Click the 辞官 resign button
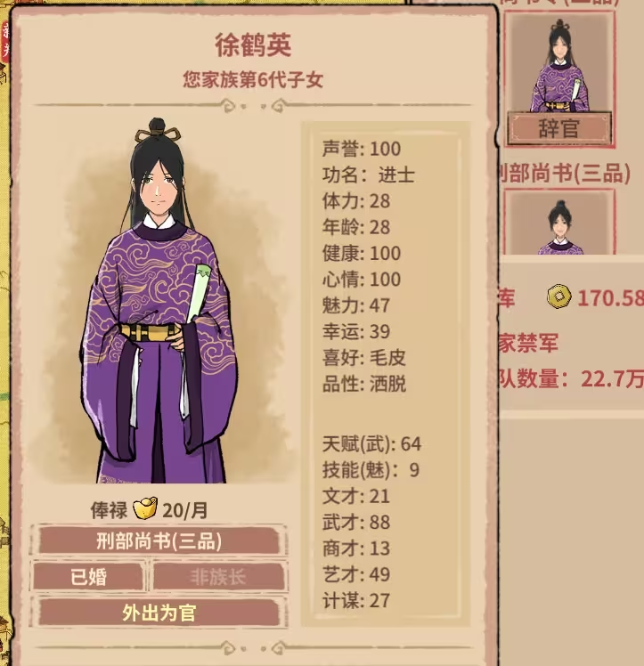 (559, 128)
